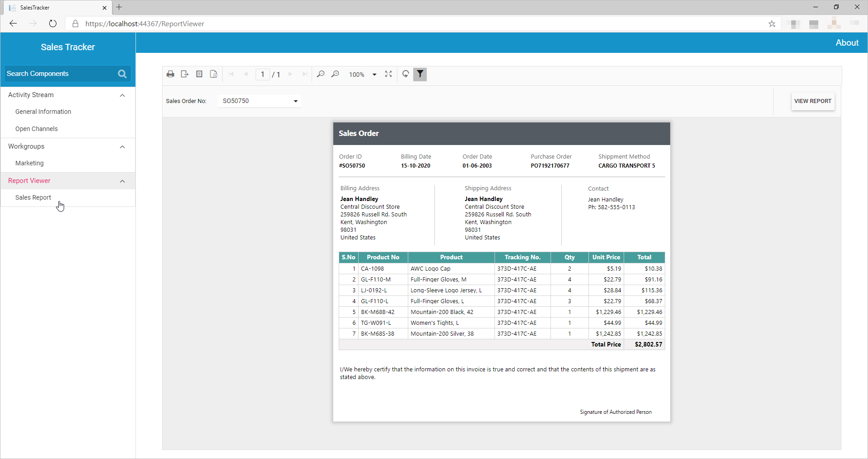Viewport: 868px width, 459px height.
Task: Click the fit to page icon
Action: [x=388, y=74]
